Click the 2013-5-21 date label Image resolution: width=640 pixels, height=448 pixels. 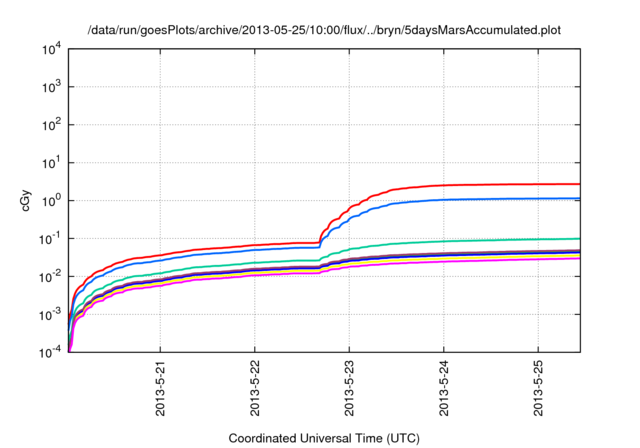tap(160, 388)
